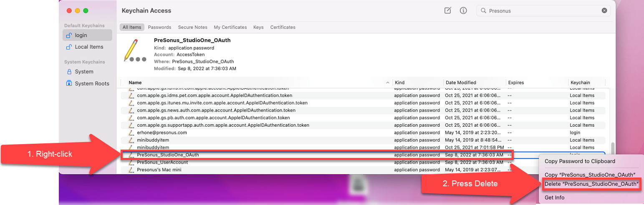Sort by the Date Modified column header
The image size is (644, 205).
click(461, 82)
